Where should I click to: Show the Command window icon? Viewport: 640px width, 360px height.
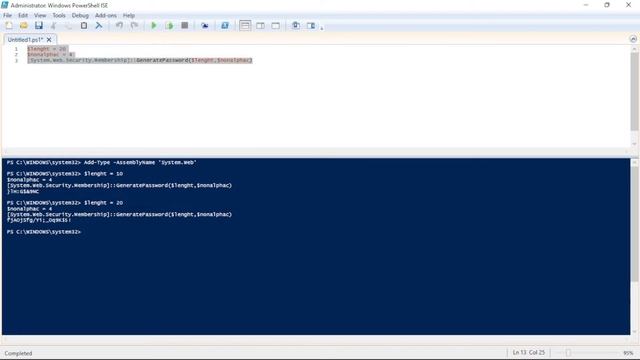[296, 26]
